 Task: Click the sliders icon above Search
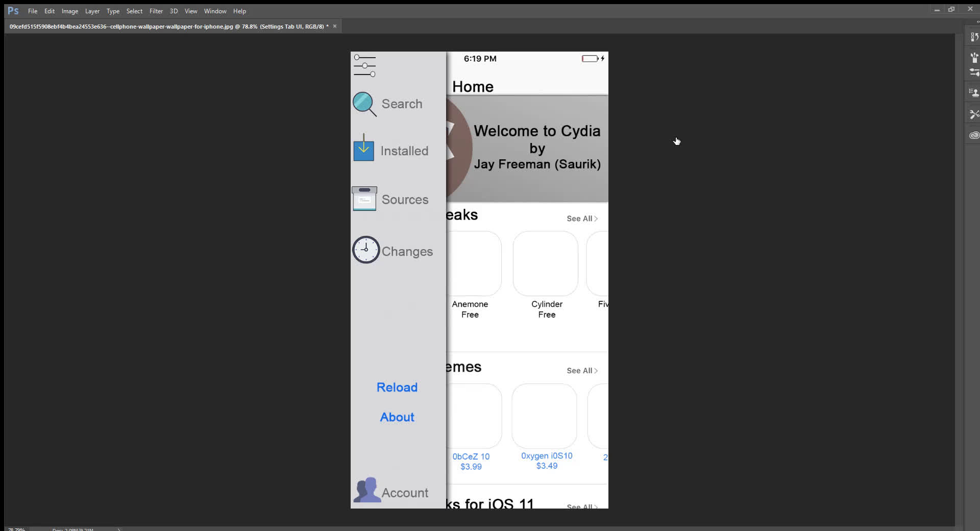(x=364, y=65)
